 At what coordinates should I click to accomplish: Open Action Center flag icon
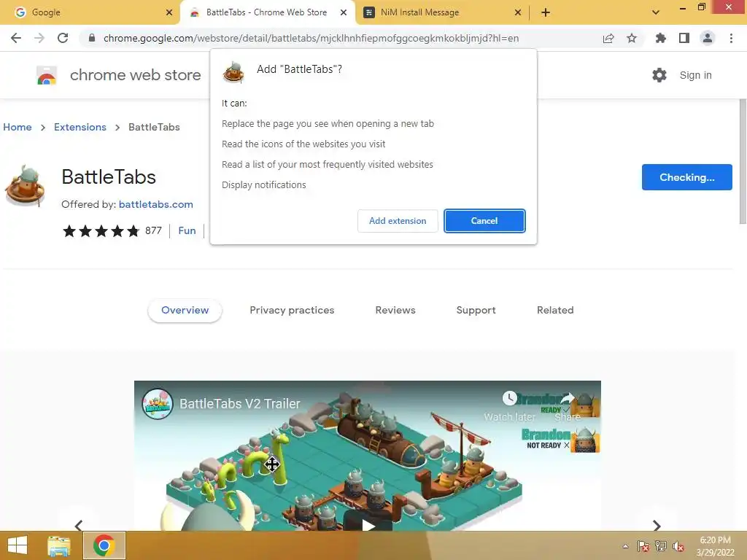[643, 546]
